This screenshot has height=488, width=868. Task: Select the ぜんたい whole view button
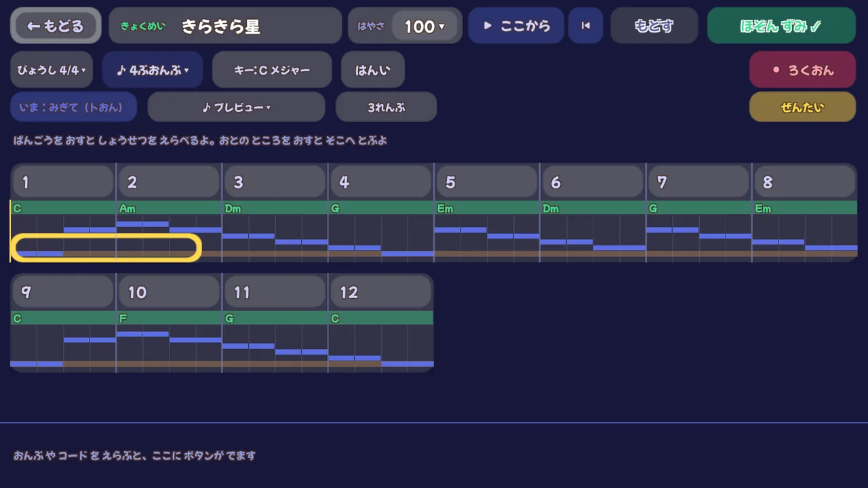click(802, 107)
